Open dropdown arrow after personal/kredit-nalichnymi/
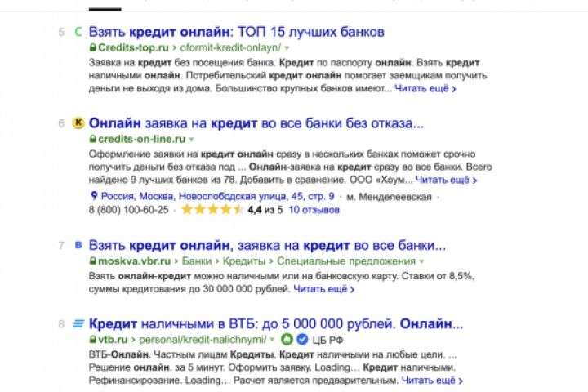This screenshot has height=392, width=588. pyautogui.click(x=274, y=340)
